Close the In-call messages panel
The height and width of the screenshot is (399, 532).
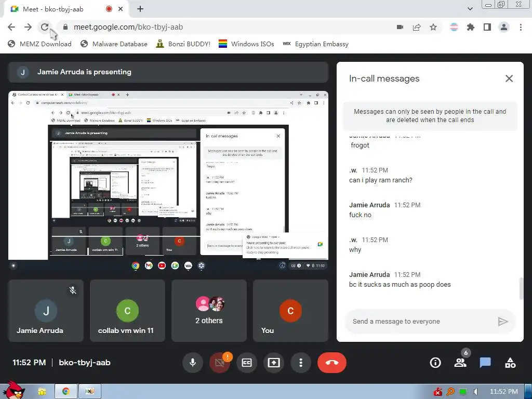click(x=509, y=79)
